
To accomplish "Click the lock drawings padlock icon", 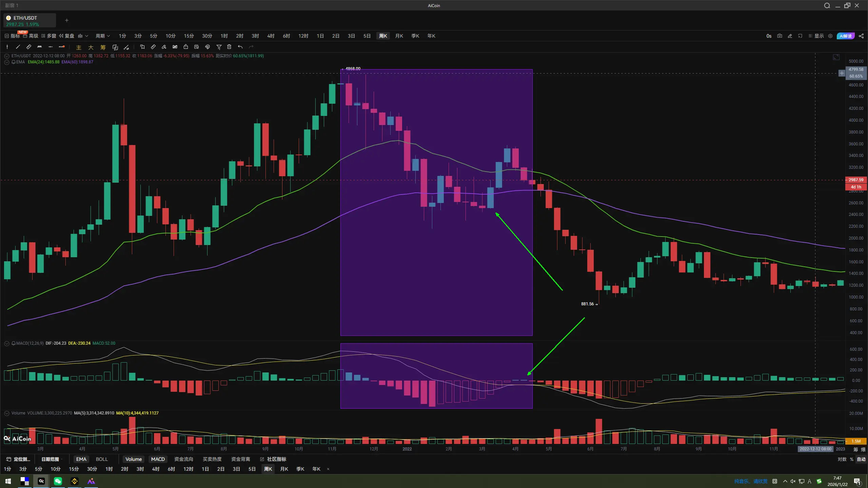I will click(186, 47).
